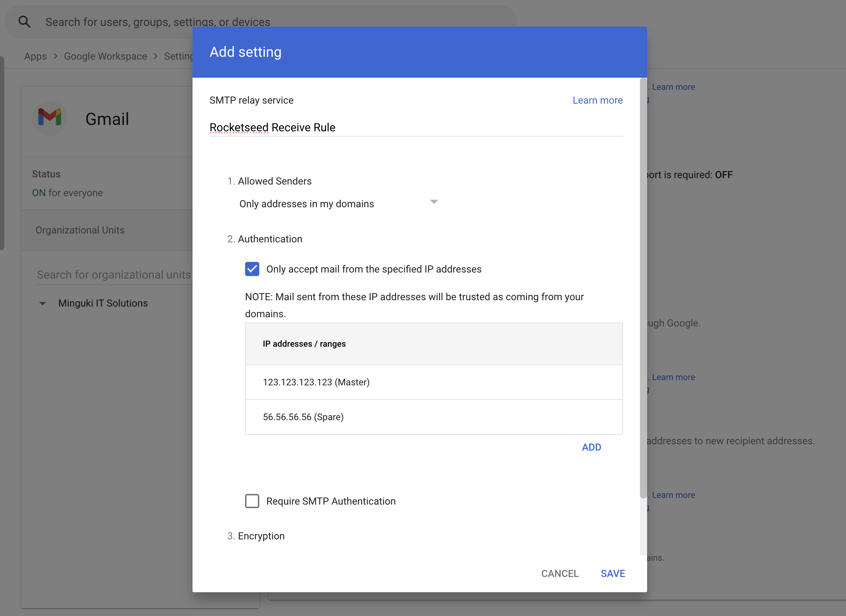Click ADD below the IP address table

coord(591,447)
